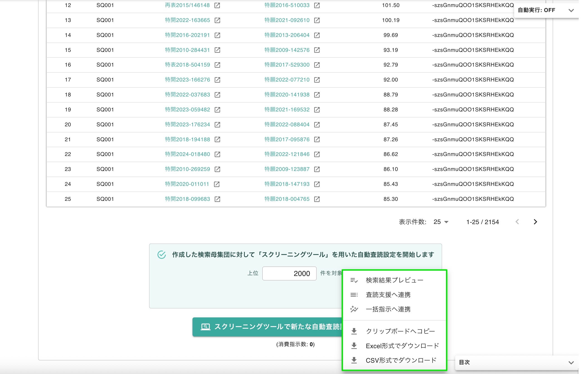This screenshot has width=588, height=374.
Task: Open external link icon next to 特願2009-142576
Action: pyautogui.click(x=317, y=50)
